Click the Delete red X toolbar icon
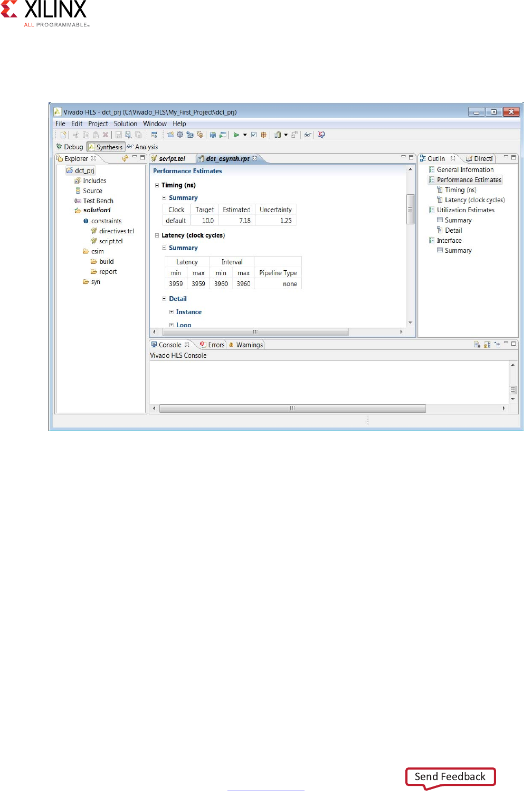 (x=106, y=135)
